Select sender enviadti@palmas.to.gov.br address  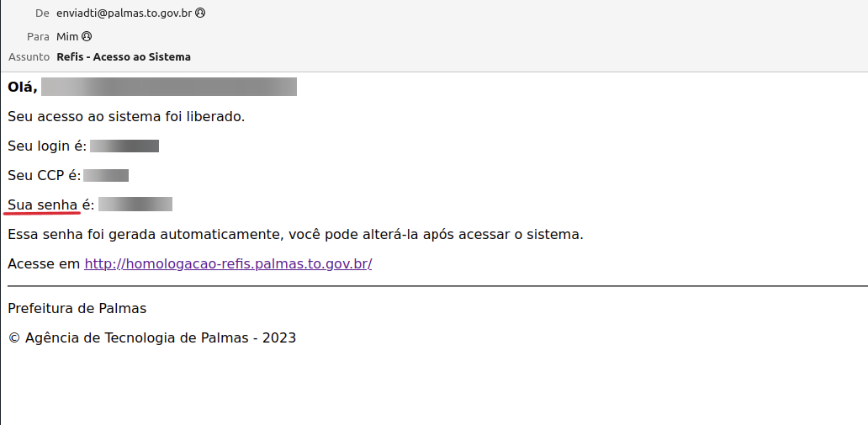pyautogui.click(x=124, y=13)
